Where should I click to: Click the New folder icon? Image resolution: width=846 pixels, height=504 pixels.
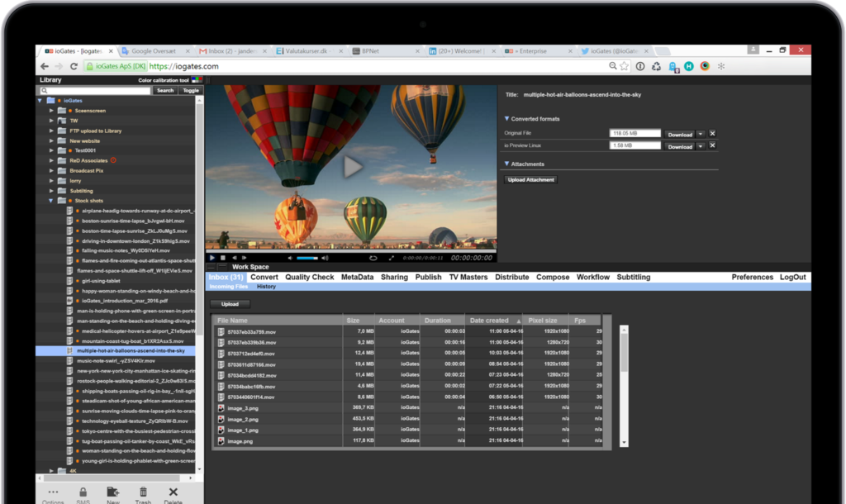coord(112,492)
